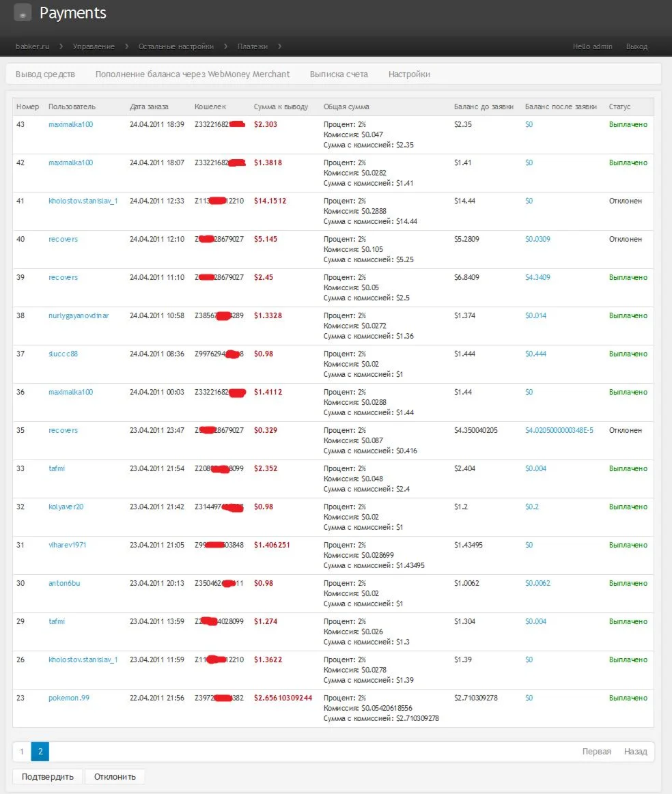Open the Выписка счета tab

[339, 74]
